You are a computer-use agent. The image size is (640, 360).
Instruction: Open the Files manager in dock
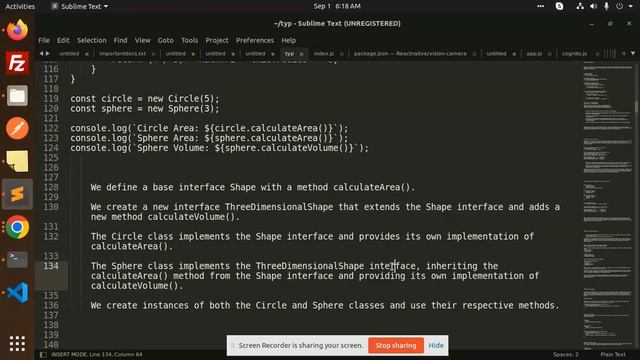pyautogui.click(x=17, y=96)
